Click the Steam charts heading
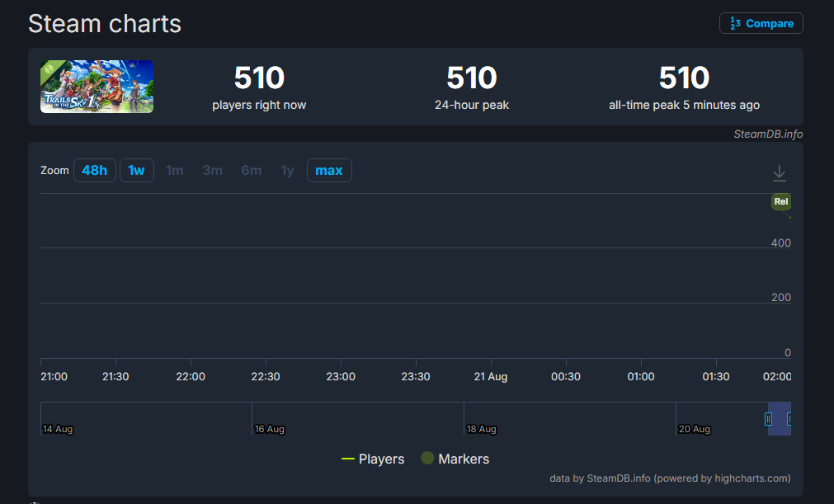Screen dimensions: 834x504 click(105, 24)
